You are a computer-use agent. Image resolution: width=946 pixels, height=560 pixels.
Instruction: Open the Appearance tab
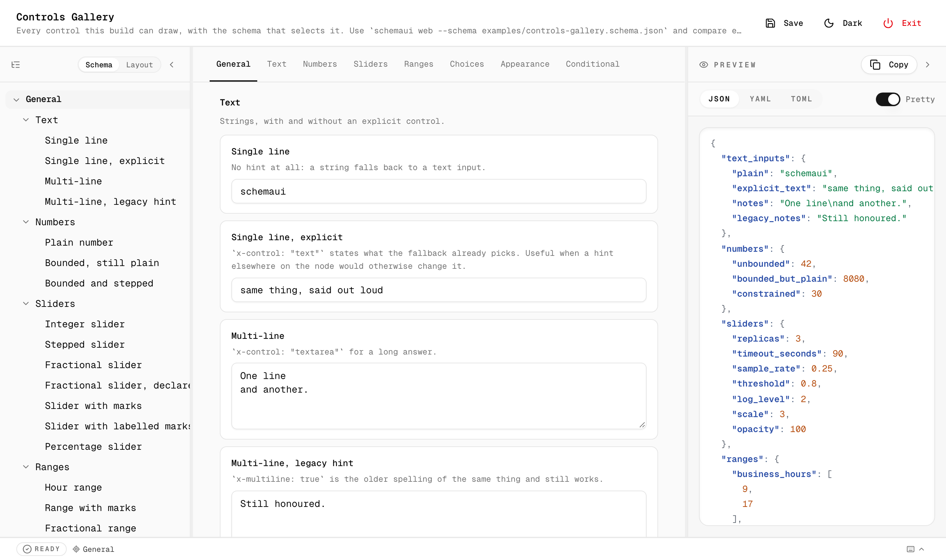coord(524,64)
